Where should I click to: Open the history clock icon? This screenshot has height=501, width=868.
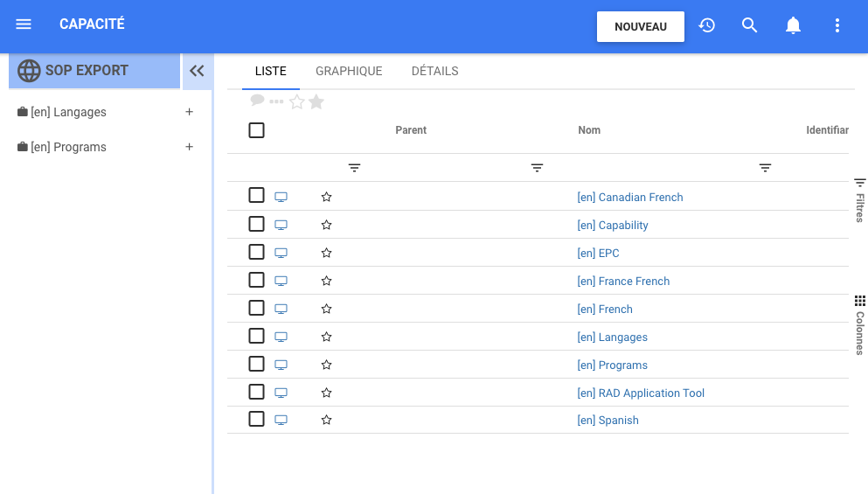(707, 25)
